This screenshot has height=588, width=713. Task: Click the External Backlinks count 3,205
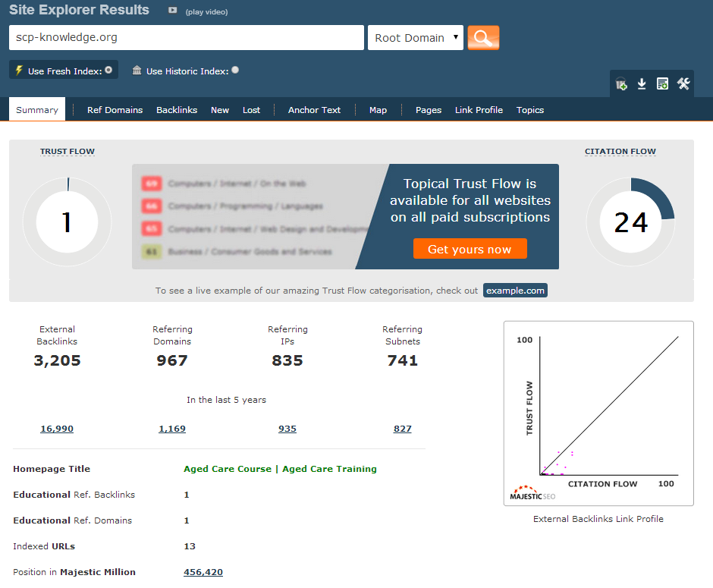(58, 360)
